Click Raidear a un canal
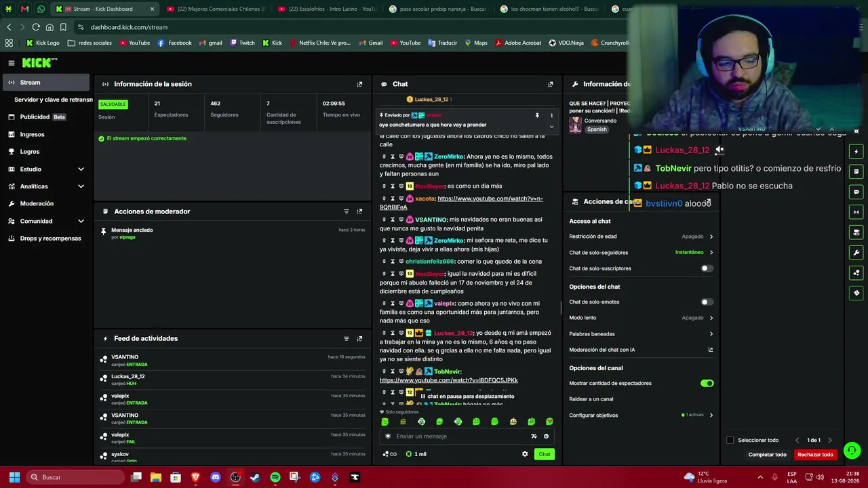The image size is (868, 488). tap(591, 399)
